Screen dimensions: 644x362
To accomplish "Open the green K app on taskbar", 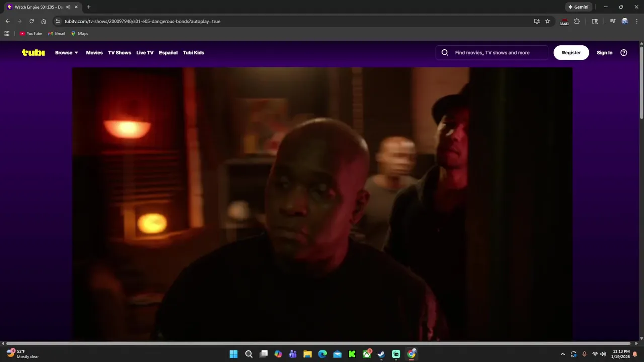I will 352,354.
